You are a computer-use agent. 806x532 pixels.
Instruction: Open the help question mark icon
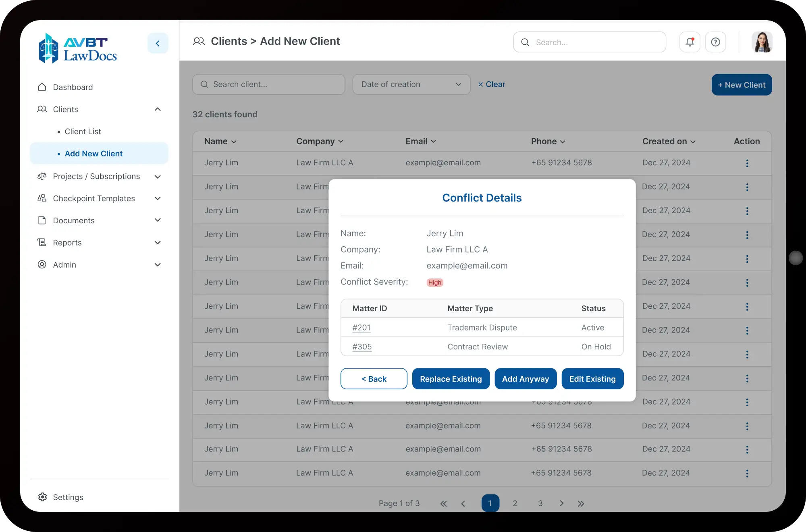(716, 42)
